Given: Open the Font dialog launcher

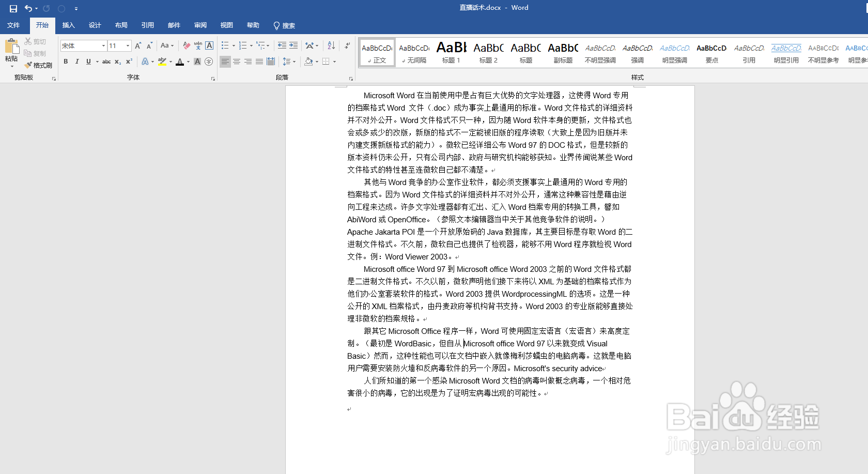Looking at the screenshot, I should pos(213,79).
